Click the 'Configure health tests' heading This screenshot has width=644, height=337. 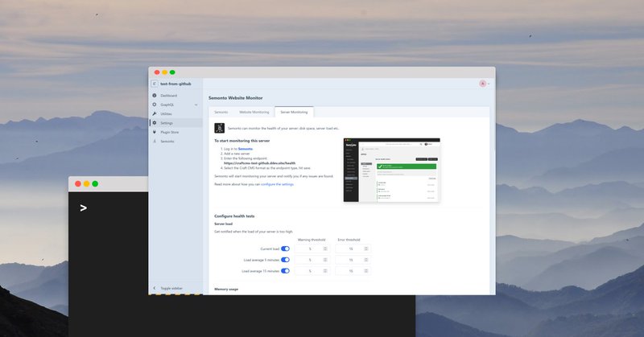pyautogui.click(x=234, y=216)
